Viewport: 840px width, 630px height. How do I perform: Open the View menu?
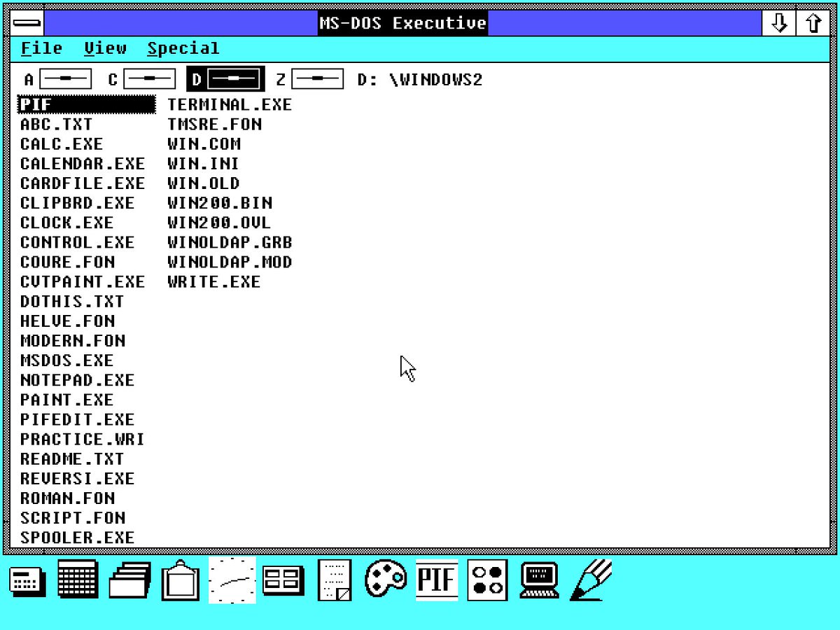click(105, 49)
